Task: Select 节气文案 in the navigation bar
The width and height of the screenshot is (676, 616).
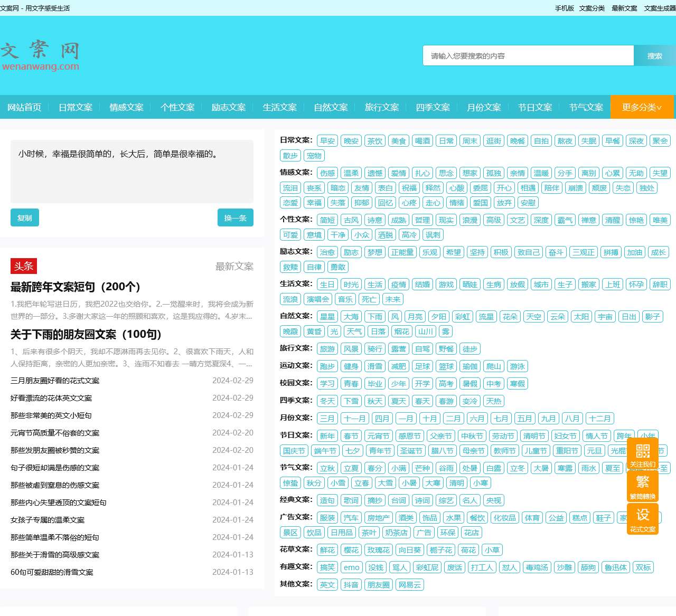Action: click(586, 107)
